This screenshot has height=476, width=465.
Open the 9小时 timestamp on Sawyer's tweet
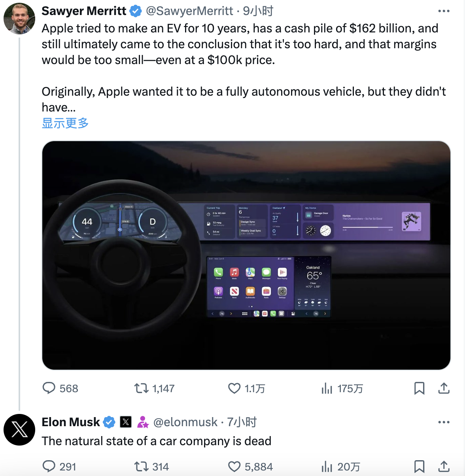tap(258, 11)
